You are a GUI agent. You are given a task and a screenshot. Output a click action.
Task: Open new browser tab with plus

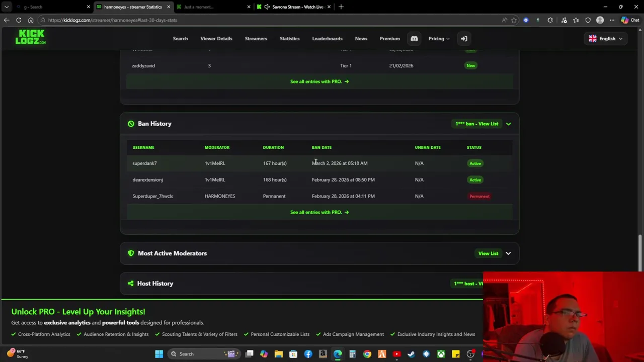pos(341,7)
